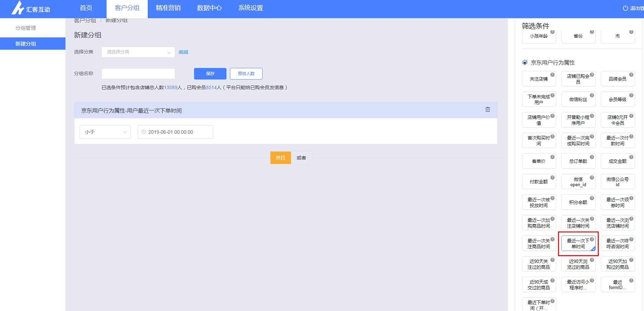The image size is (644, 311).
Task: Add the 最近一次付款时间 condition
Action: pos(618,141)
